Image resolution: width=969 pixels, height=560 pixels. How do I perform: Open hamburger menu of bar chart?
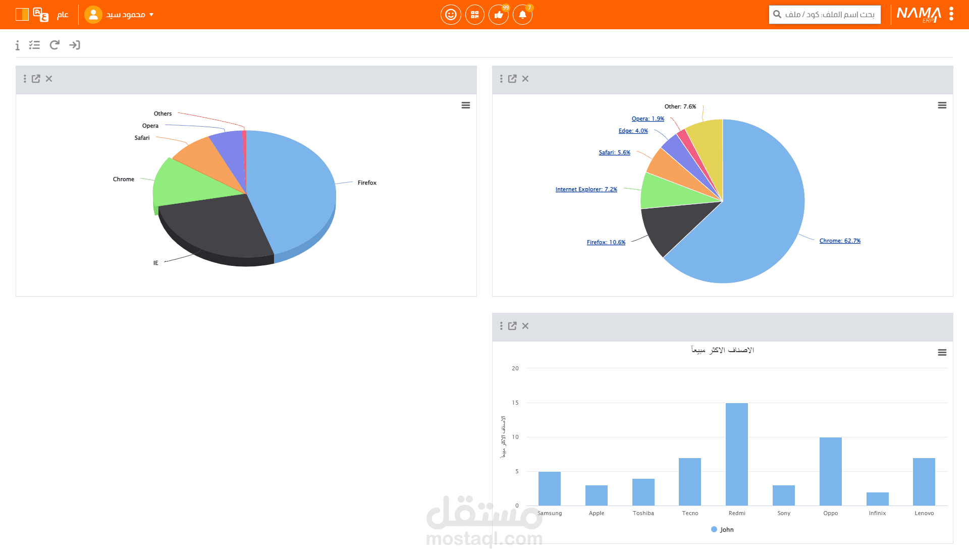coord(942,353)
